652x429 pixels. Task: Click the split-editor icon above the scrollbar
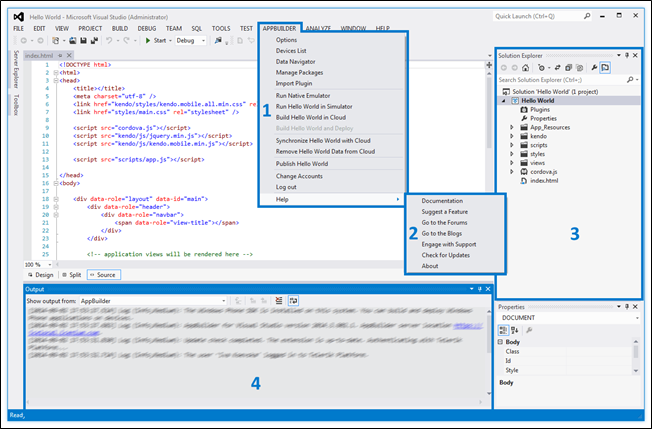coord(489,65)
